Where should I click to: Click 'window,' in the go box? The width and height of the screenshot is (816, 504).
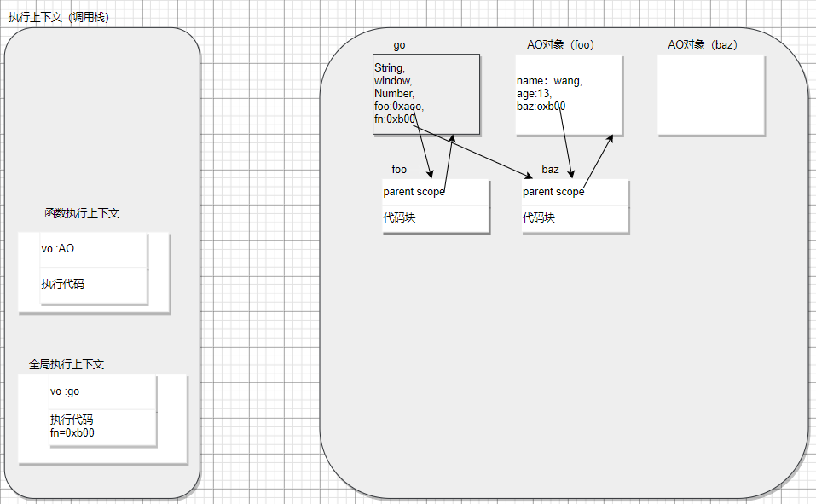393,81
